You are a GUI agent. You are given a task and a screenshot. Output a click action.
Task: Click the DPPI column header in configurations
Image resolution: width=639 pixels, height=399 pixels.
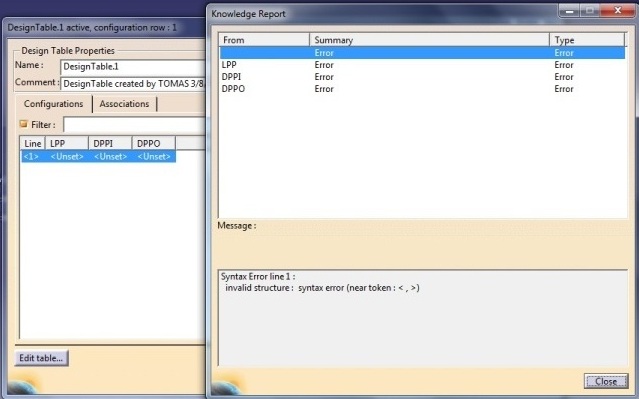[x=110, y=143]
